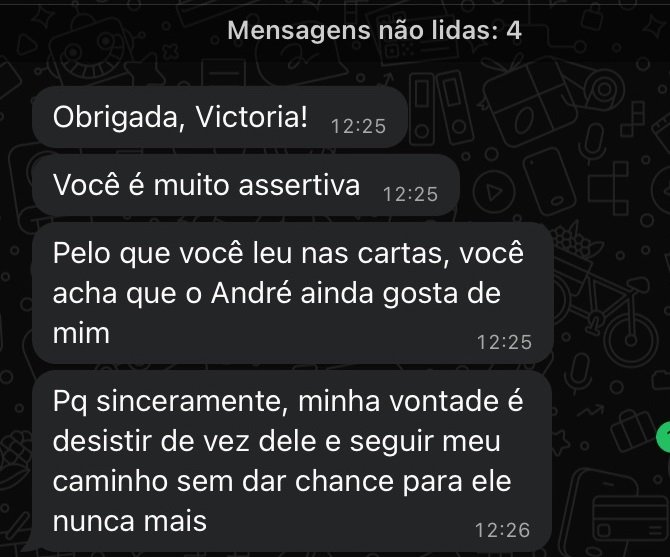Click the 12:25 timestamp in the André message
Viewport: 670px width, 557px height.
(505, 342)
